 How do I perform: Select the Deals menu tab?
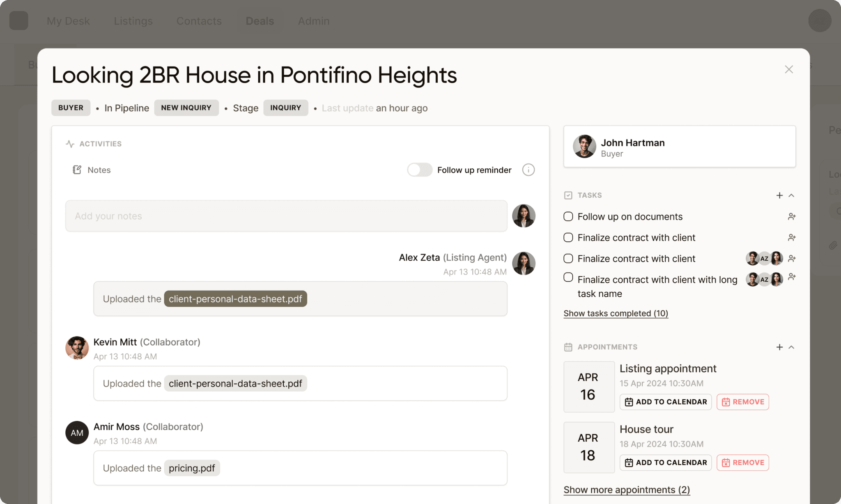tap(260, 21)
